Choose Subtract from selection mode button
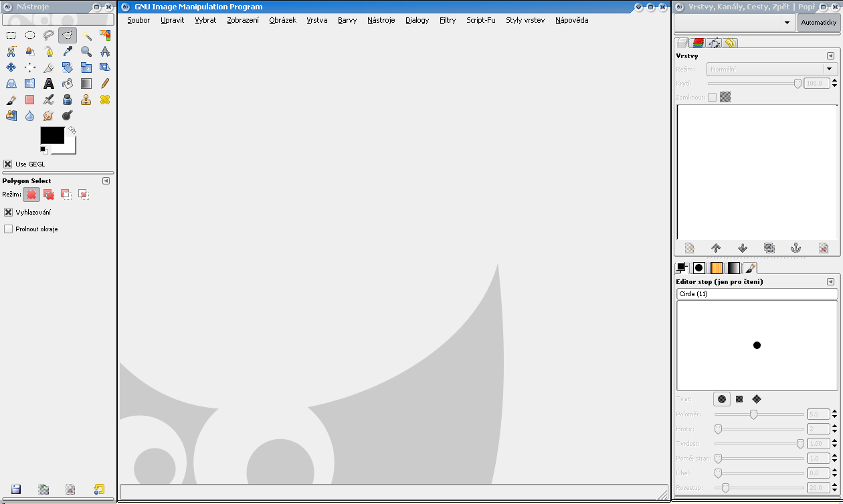843x504 pixels. pyautogui.click(x=66, y=195)
